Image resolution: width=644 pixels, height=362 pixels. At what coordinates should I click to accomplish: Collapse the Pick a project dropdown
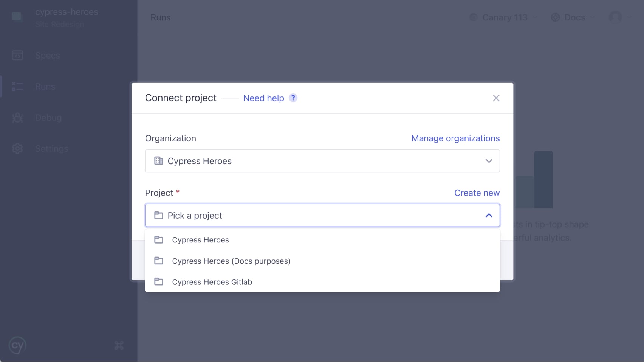489,216
